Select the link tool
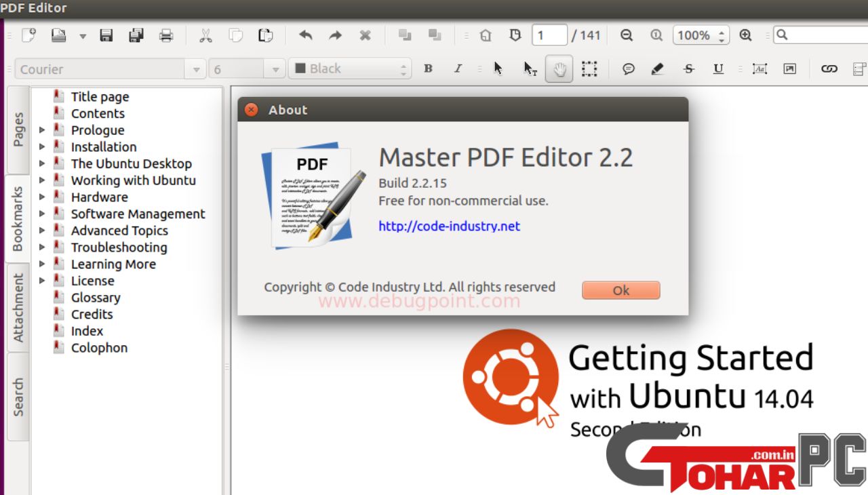868x495 pixels. pos(829,68)
